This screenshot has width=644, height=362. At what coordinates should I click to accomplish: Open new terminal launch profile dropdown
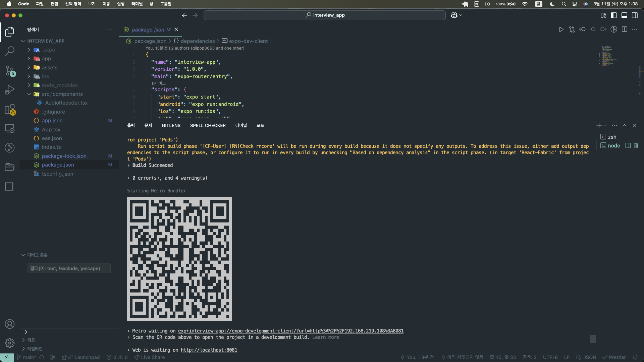pos(605,125)
